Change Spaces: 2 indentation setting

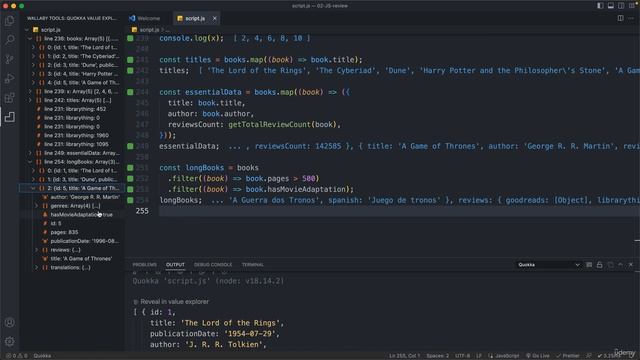coord(438,356)
